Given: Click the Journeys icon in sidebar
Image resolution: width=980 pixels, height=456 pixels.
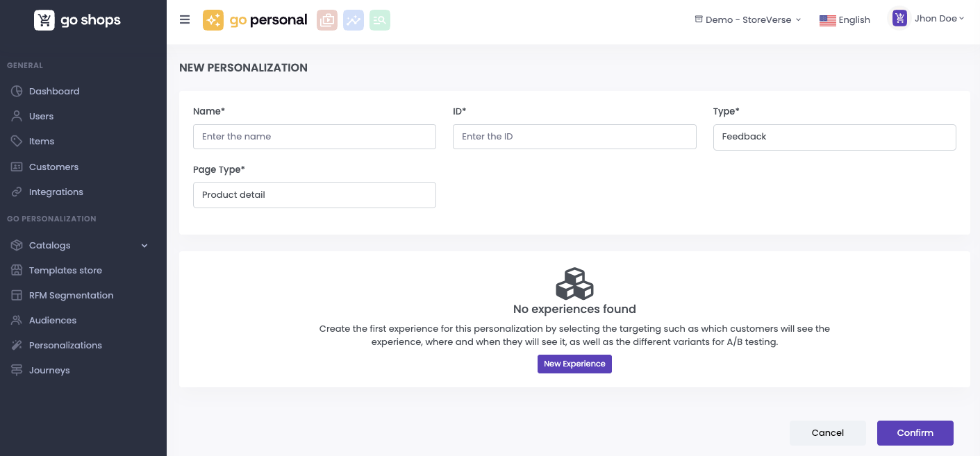Looking at the screenshot, I should 17,370.
